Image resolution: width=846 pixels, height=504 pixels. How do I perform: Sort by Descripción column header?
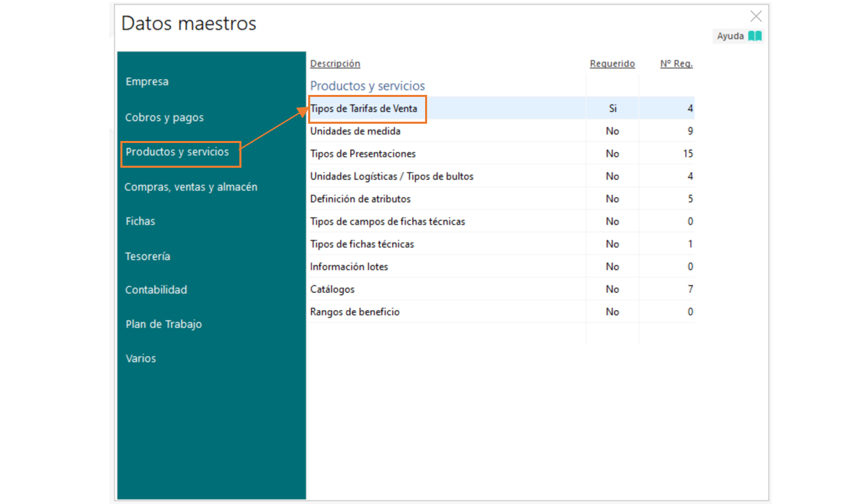335,64
